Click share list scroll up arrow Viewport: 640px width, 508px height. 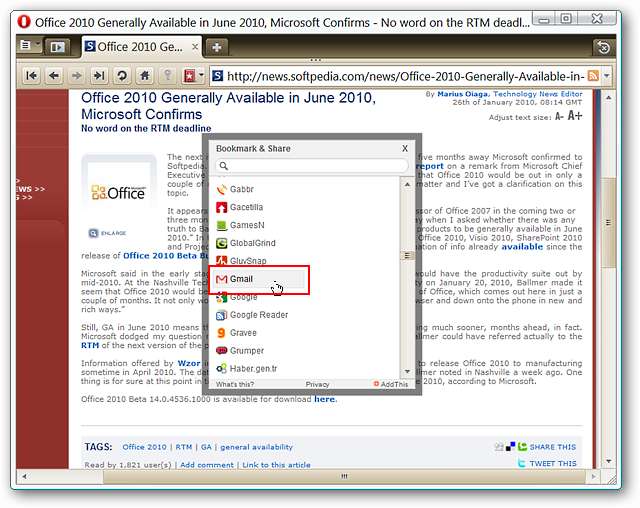[407, 184]
